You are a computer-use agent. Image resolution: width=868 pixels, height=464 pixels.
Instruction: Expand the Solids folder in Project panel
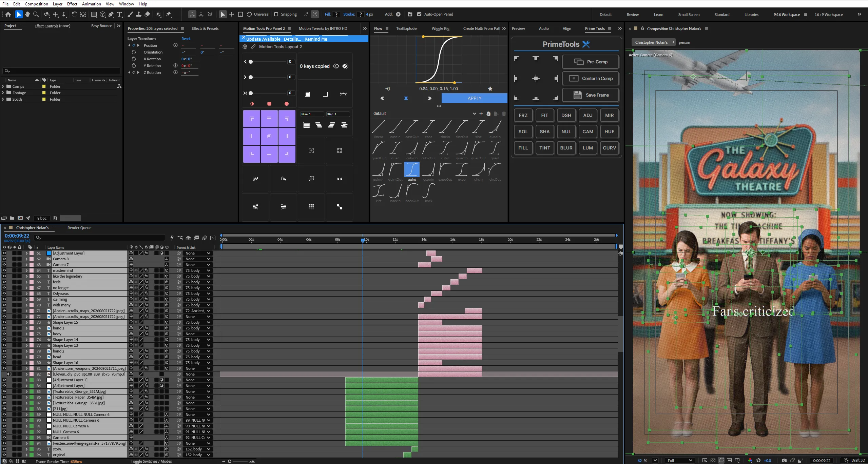tap(3, 99)
